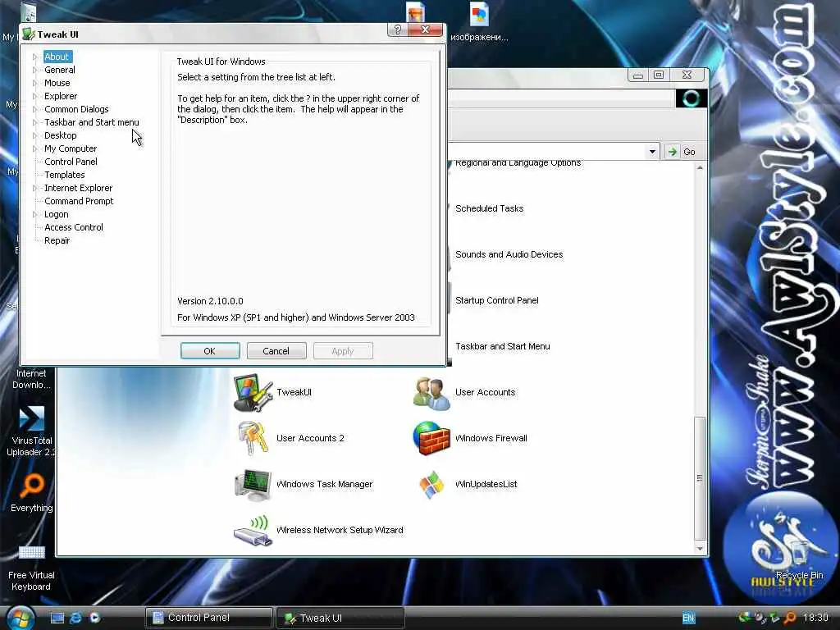
Task: Expand Taskbar and Start menu tree node
Action: pyautogui.click(x=34, y=122)
